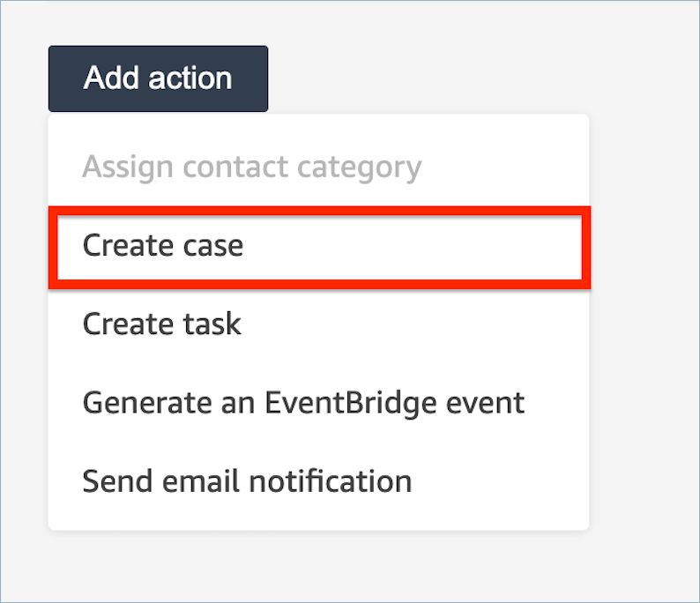
Task: Click the last option, Send email notification
Action: 247,481
